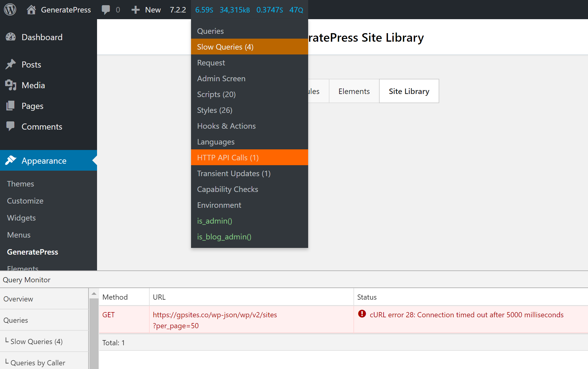Click the Media icon in sidebar
This screenshot has height=369, width=588.
(x=11, y=85)
